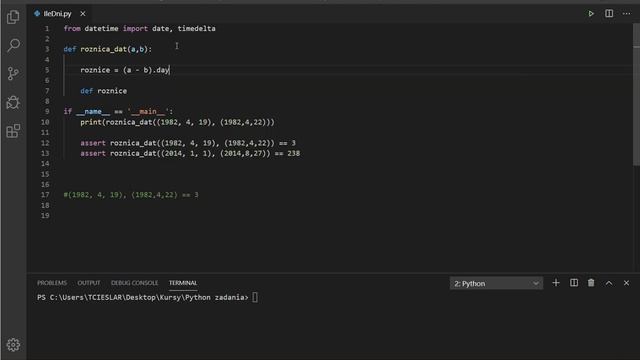Open the Manage settings gear
640x360 pixels.
click(x=13, y=345)
